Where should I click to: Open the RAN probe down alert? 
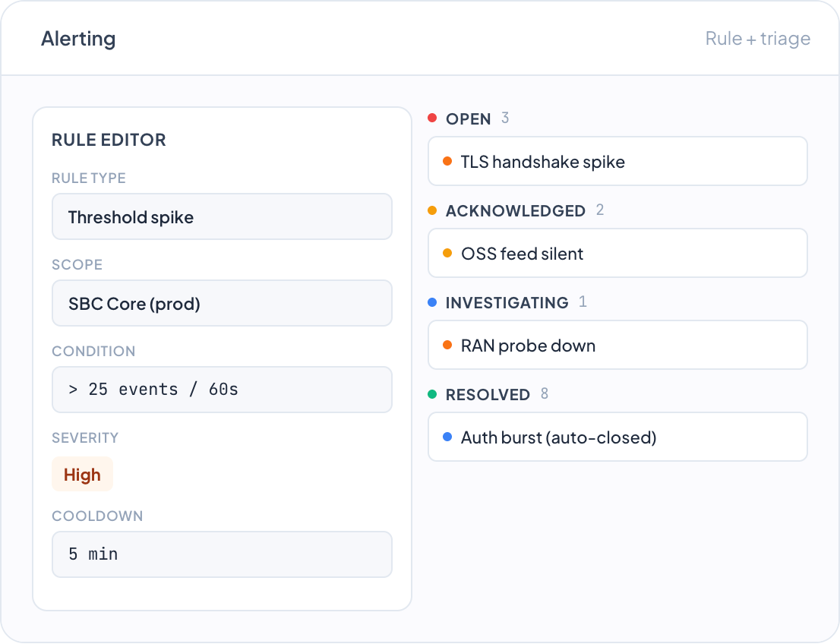[617, 345]
